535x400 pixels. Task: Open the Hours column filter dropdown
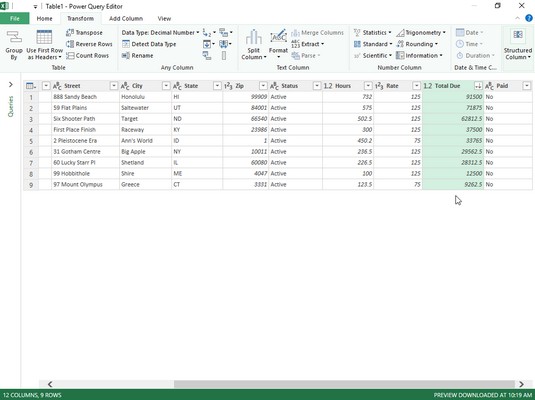368,86
